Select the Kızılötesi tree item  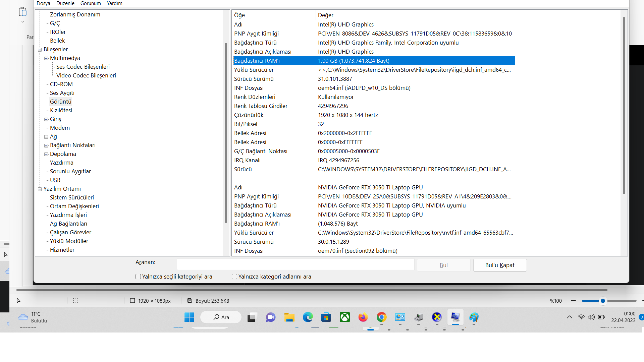point(61,110)
